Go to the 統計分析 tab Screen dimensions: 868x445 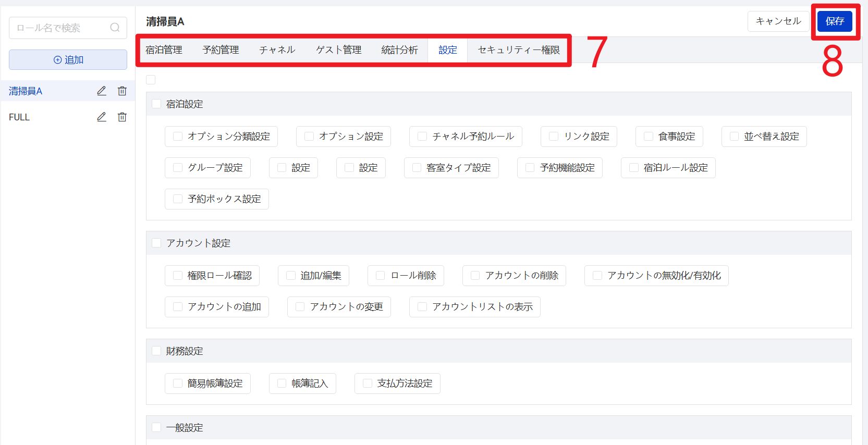[x=399, y=50]
